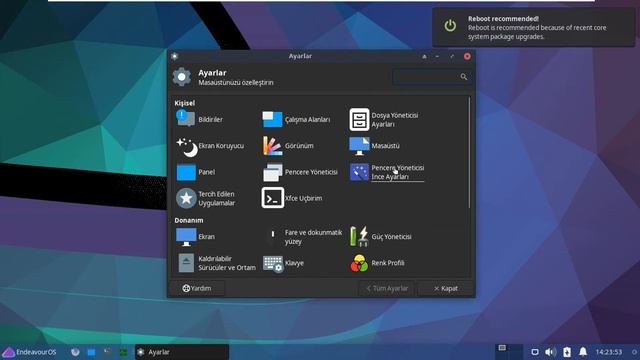The height and width of the screenshot is (360, 640).
Task: Open Güç Yöneticisi power settings
Action: (380, 237)
